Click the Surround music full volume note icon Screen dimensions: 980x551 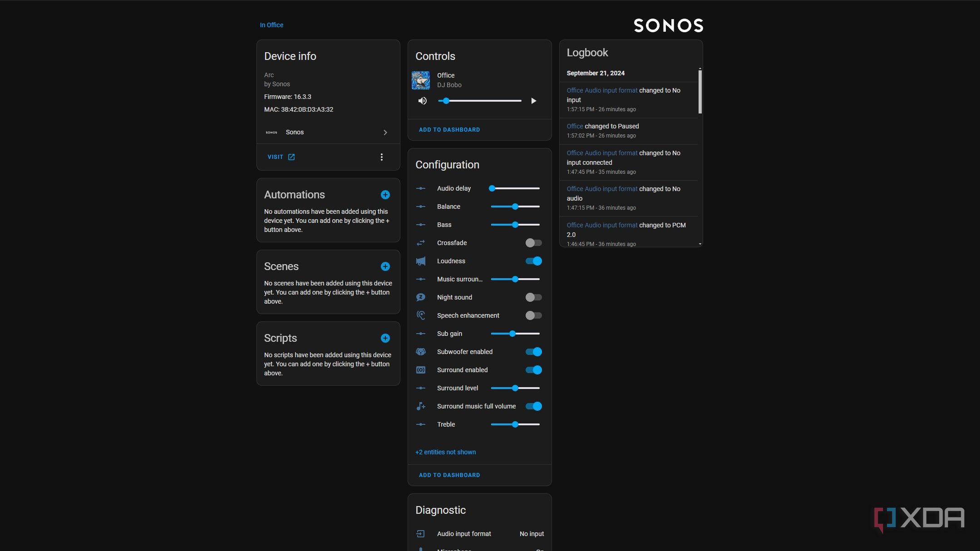coord(421,406)
